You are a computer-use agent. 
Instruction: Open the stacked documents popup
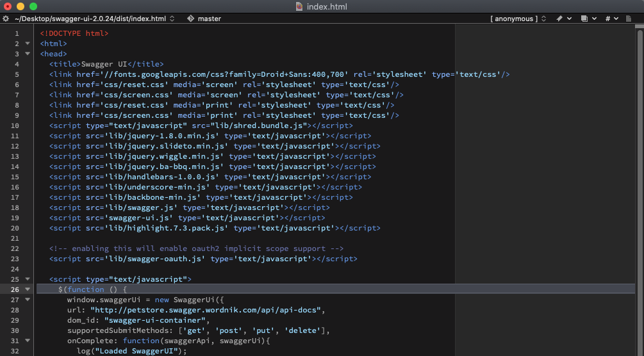coord(588,19)
